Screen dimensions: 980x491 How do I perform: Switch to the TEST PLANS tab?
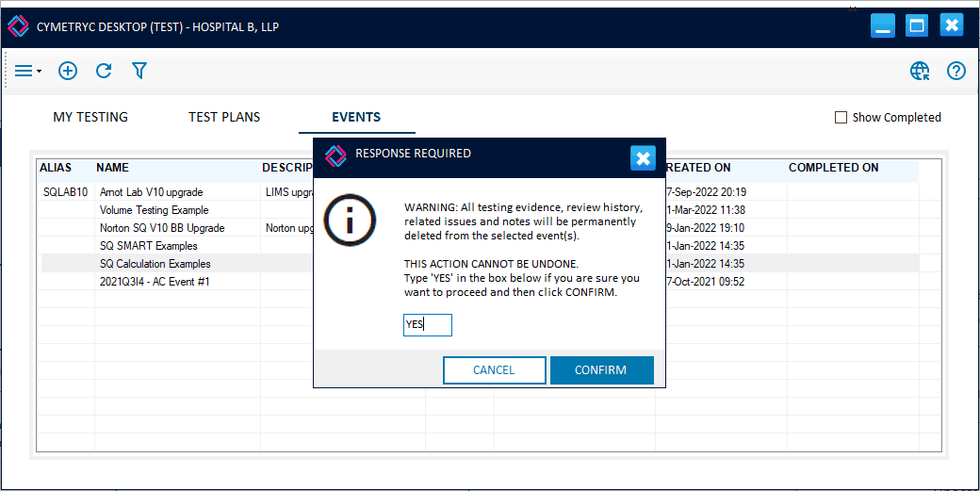tap(224, 117)
